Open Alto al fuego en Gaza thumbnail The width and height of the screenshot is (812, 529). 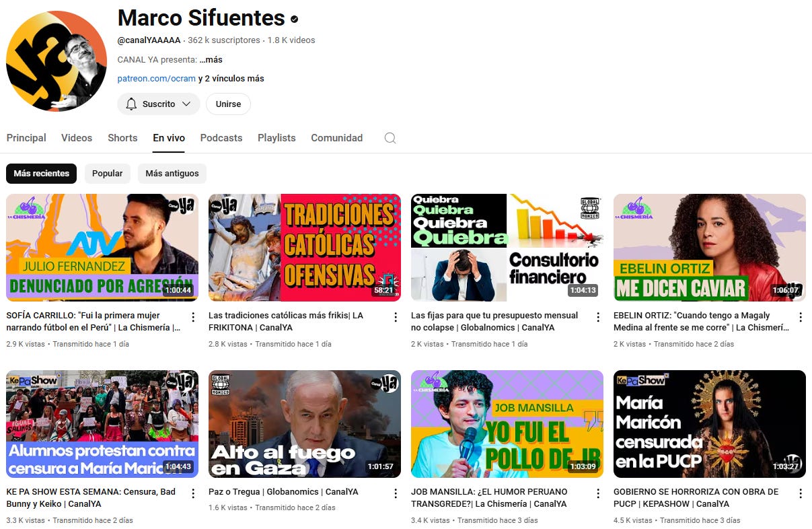tap(305, 424)
